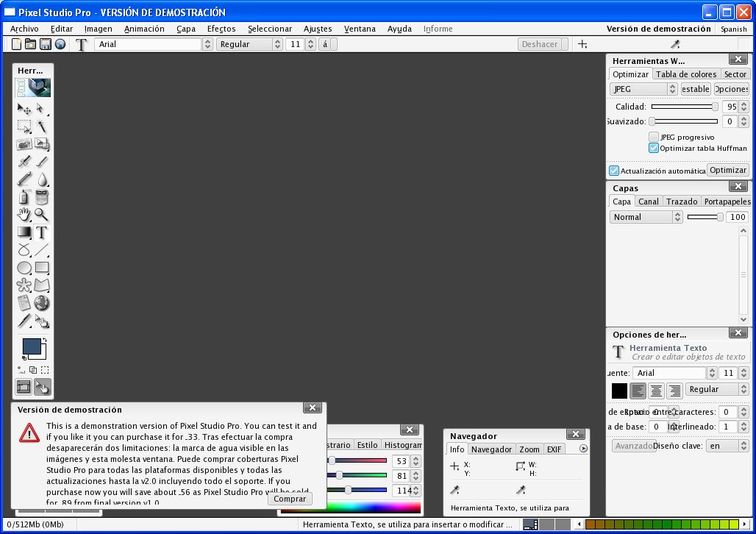Open the Normal blend mode dropdown

[x=646, y=217]
